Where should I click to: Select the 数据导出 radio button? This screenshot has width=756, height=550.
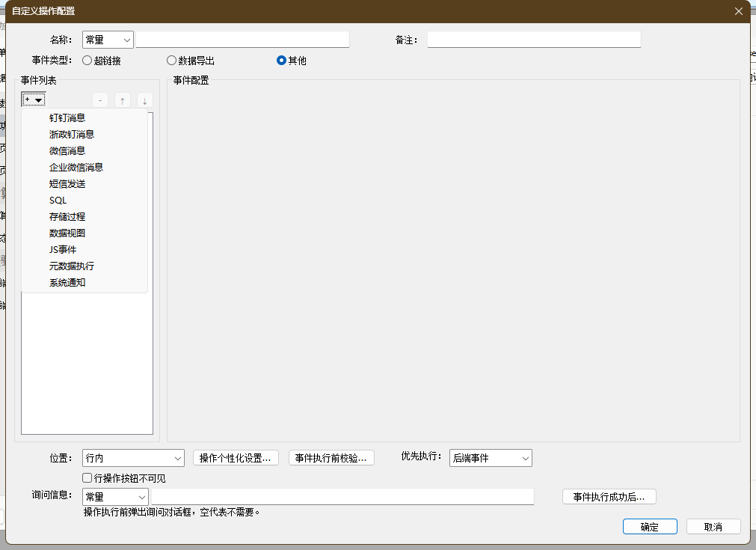[x=172, y=61]
